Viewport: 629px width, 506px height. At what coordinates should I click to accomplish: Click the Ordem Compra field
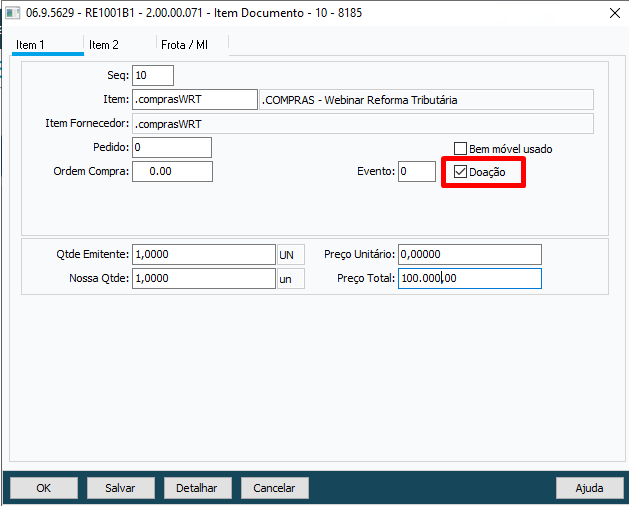[172, 171]
